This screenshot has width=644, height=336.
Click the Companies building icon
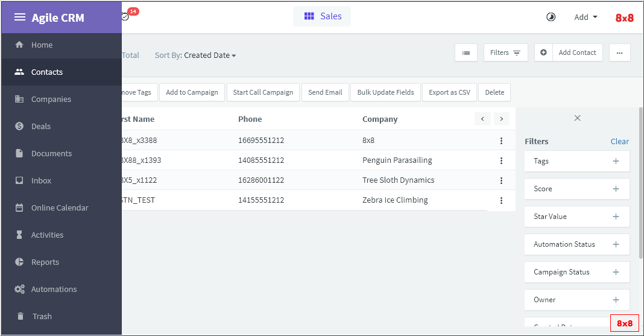[x=19, y=99]
